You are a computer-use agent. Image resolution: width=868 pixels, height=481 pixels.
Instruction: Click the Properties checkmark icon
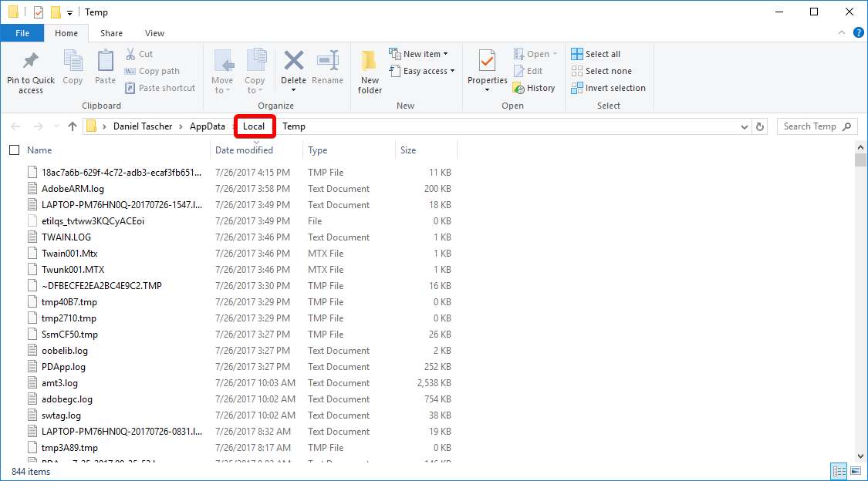[x=487, y=60]
